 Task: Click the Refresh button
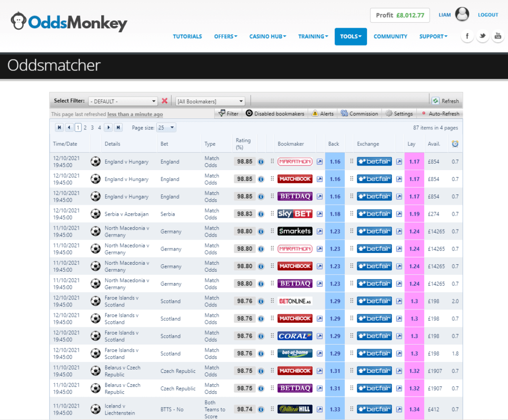coord(445,101)
